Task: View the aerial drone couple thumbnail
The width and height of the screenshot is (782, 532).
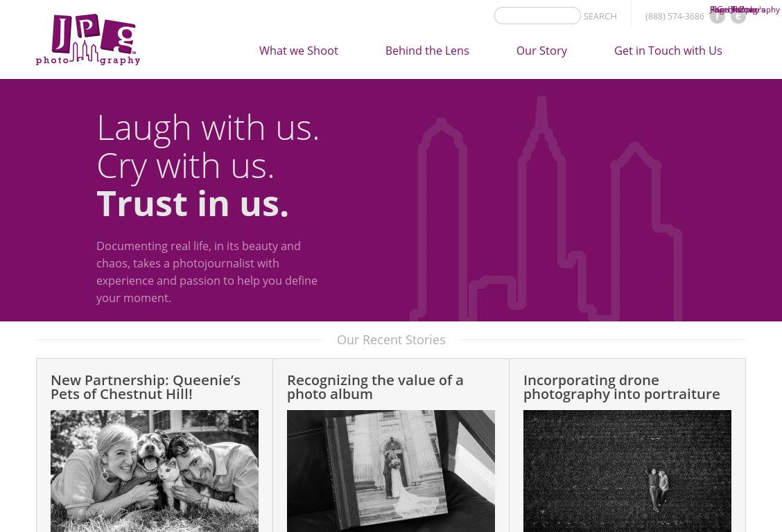Action: [x=627, y=471]
